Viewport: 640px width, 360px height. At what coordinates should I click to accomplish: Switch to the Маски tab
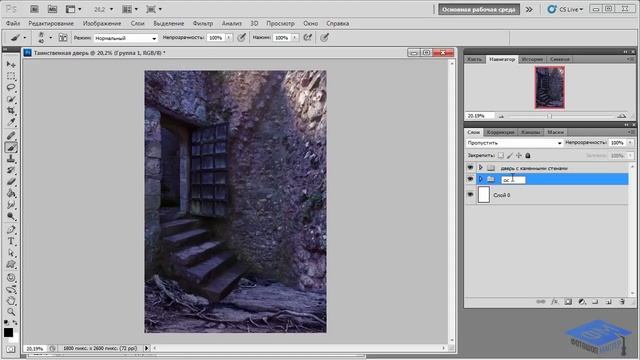pyautogui.click(x=556, y=132)
